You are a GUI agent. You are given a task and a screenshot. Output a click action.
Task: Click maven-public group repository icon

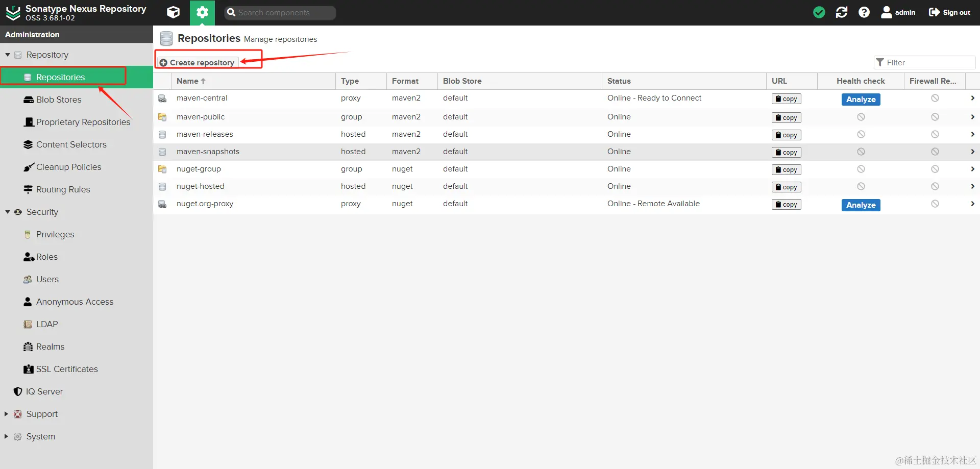[x=162, y=117]
